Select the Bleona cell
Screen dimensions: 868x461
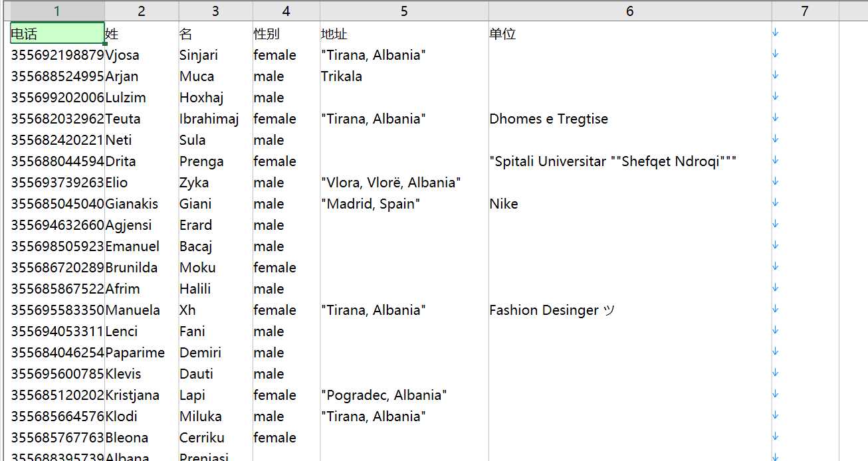pos(142,438)
